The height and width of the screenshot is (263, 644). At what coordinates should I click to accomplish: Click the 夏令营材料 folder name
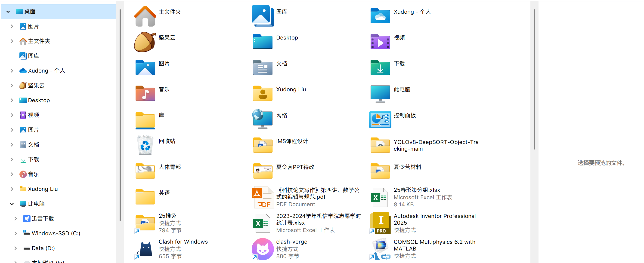pos(408,167)
